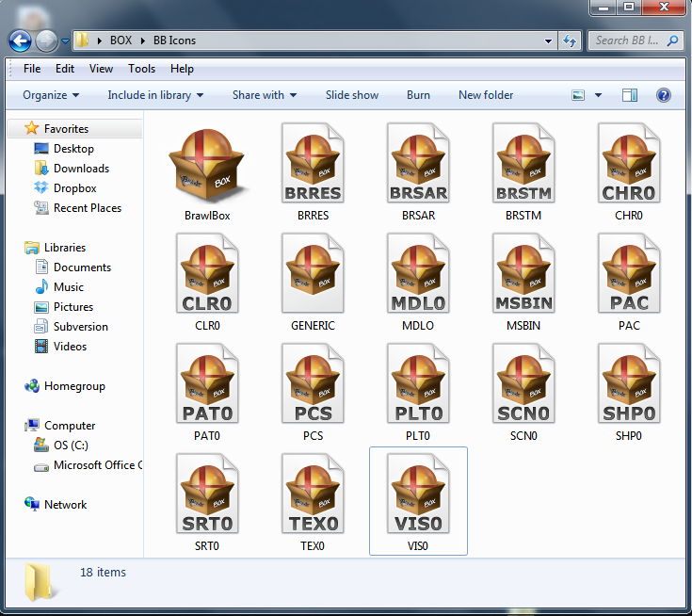Select the SRT0 file icon
This screenshot has height=616, width=692.
point(207,494)
